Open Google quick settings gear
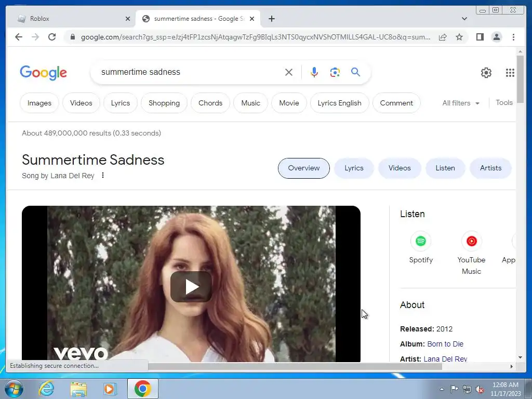532x399 pixels. tap(486, 73)
